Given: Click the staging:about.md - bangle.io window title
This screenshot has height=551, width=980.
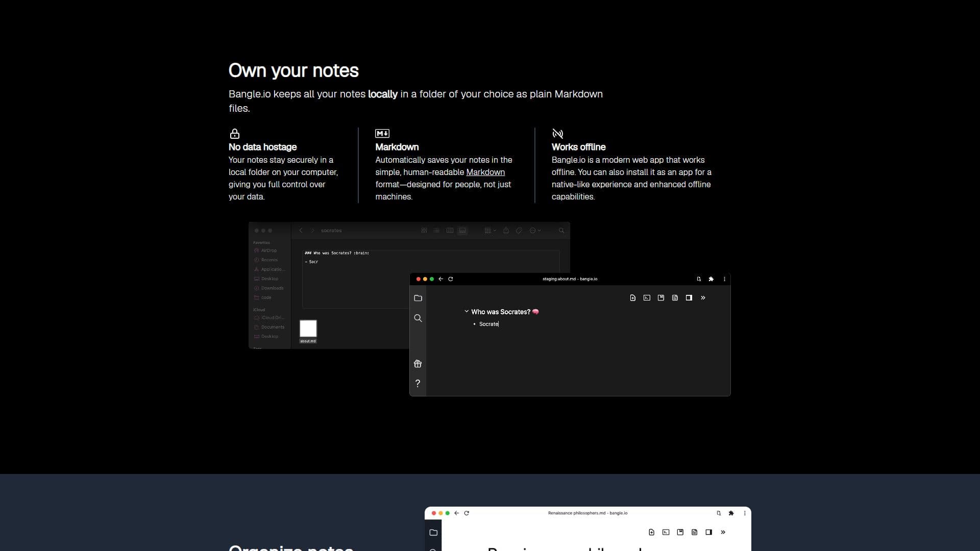Looking at the screenshot, I should coord(570,279).
